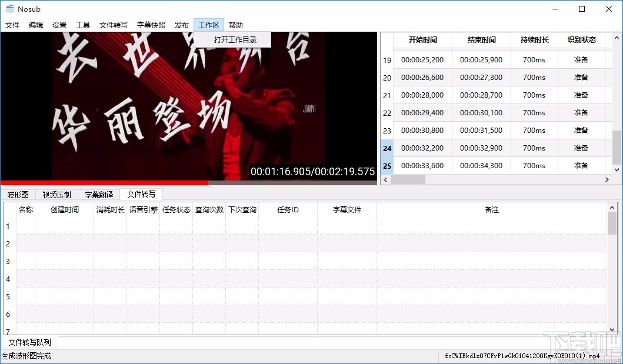The width and height of the screenshot is (623, 364).
Task: Select subtitle row 20
Action: pyautogui.click(x=387, y=78)
